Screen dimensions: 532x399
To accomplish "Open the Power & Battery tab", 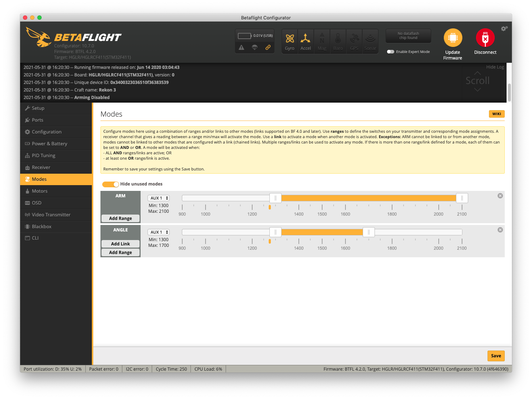I will [56, 144].
